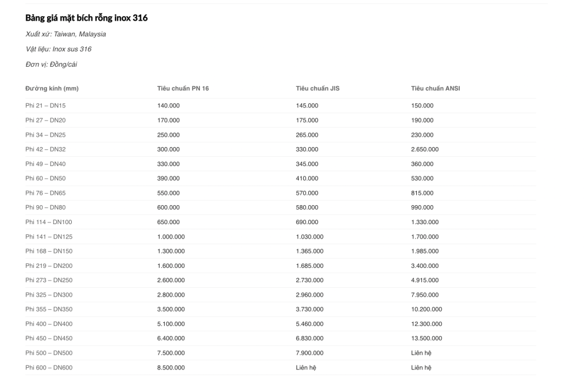
Task: Click the ANSI "Liên hệ" in the DN500 row
Action: pyautogui.click(x=421, y=353)
